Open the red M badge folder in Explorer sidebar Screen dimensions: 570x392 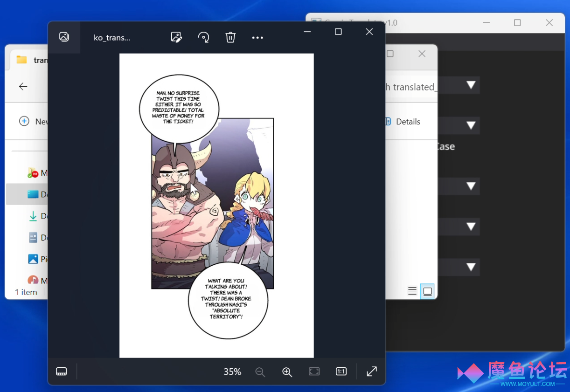37,173
